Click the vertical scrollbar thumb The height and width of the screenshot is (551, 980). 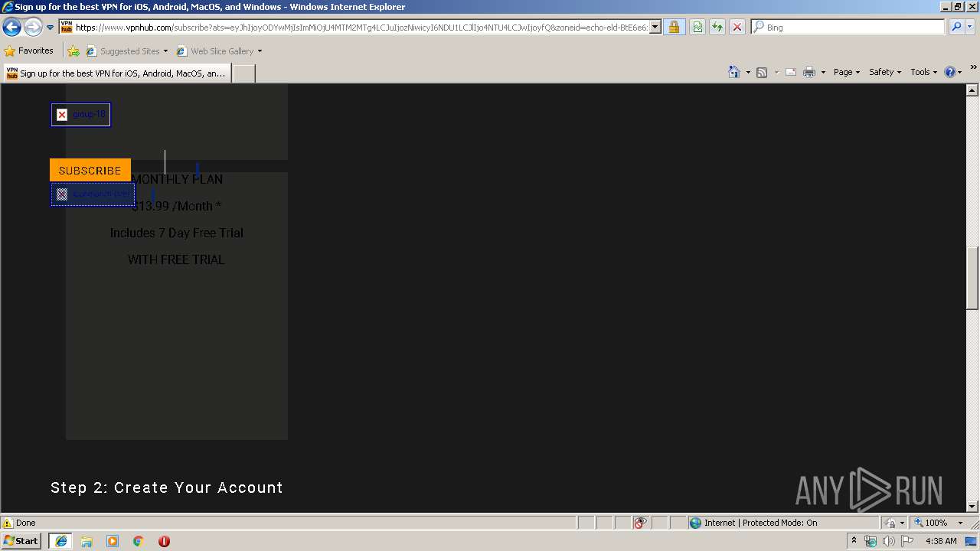[972, 278]
